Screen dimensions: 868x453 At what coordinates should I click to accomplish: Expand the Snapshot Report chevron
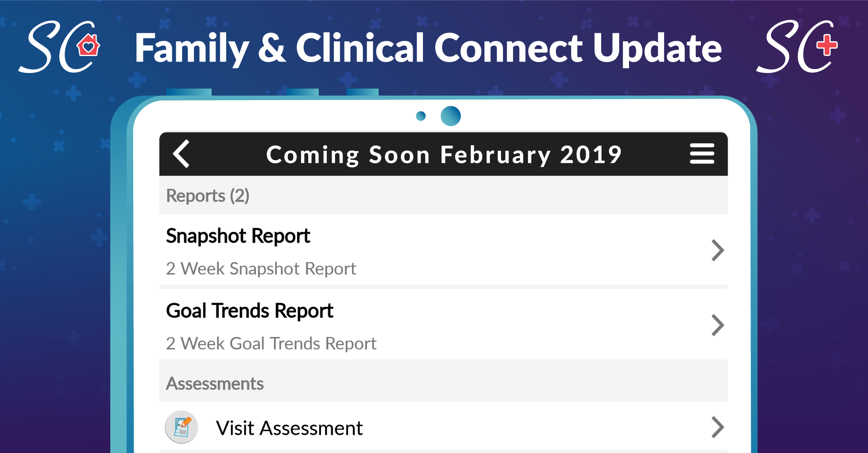tap(718, 250)
